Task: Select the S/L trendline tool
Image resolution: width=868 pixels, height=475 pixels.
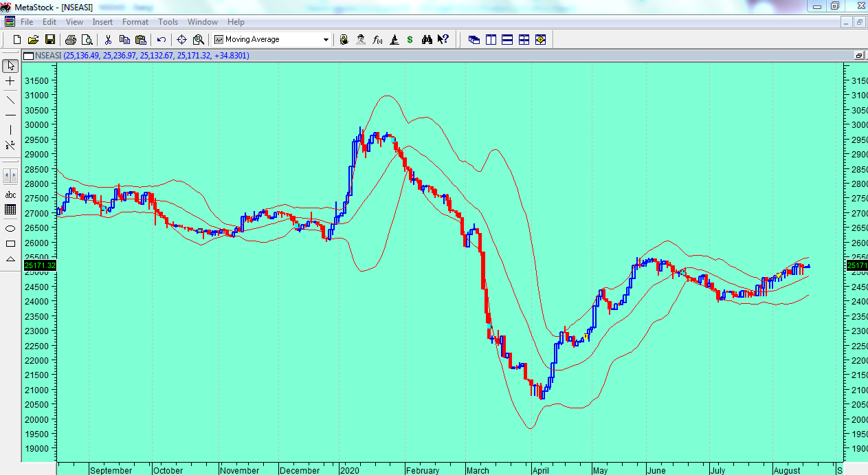Action: (x=10, y=145)
